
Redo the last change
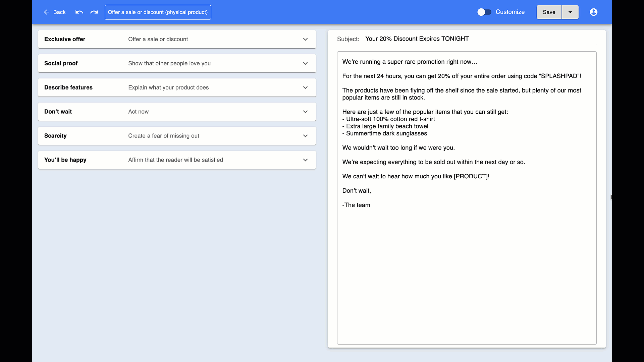click(x=94, y=12)
